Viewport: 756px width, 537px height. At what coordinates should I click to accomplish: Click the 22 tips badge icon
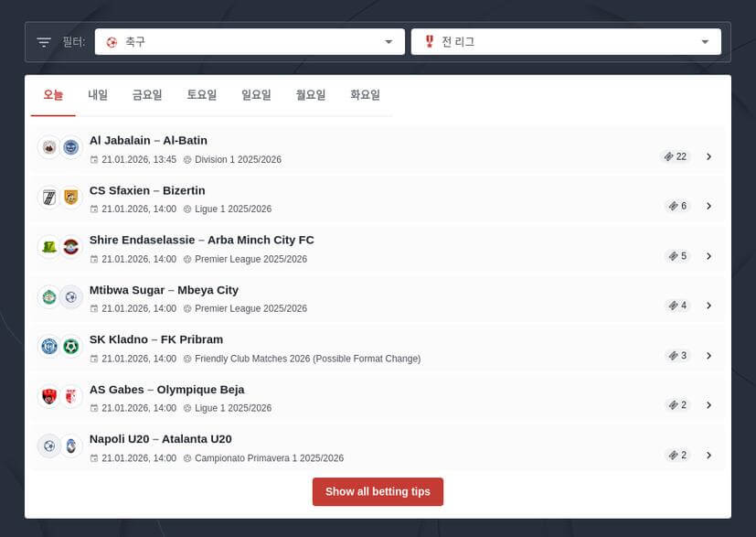pos(670,156)
